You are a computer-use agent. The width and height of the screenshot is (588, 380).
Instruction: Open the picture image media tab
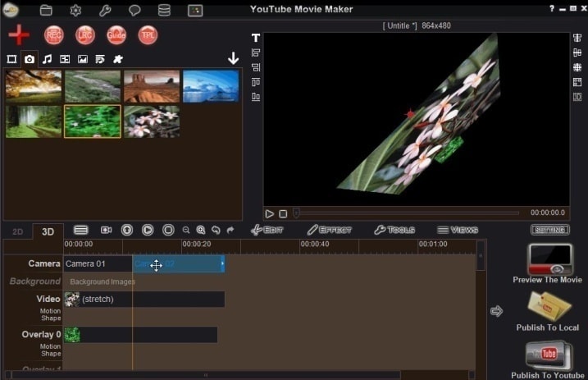point(83,59)
